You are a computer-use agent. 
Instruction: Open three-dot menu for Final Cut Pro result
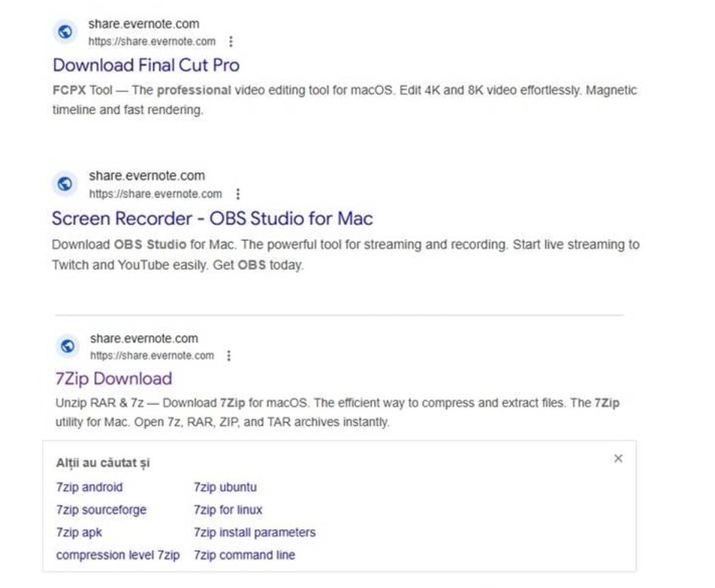point(232,41)
